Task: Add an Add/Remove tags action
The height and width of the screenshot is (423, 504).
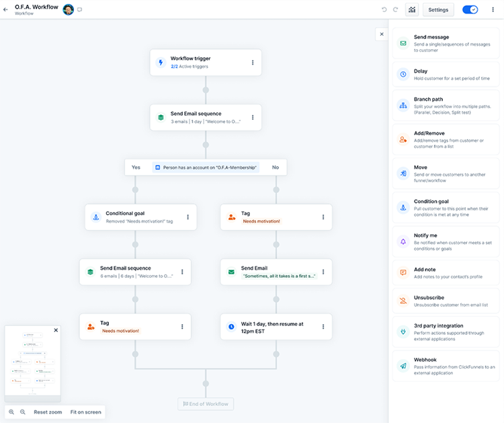Action: point(446,139)
